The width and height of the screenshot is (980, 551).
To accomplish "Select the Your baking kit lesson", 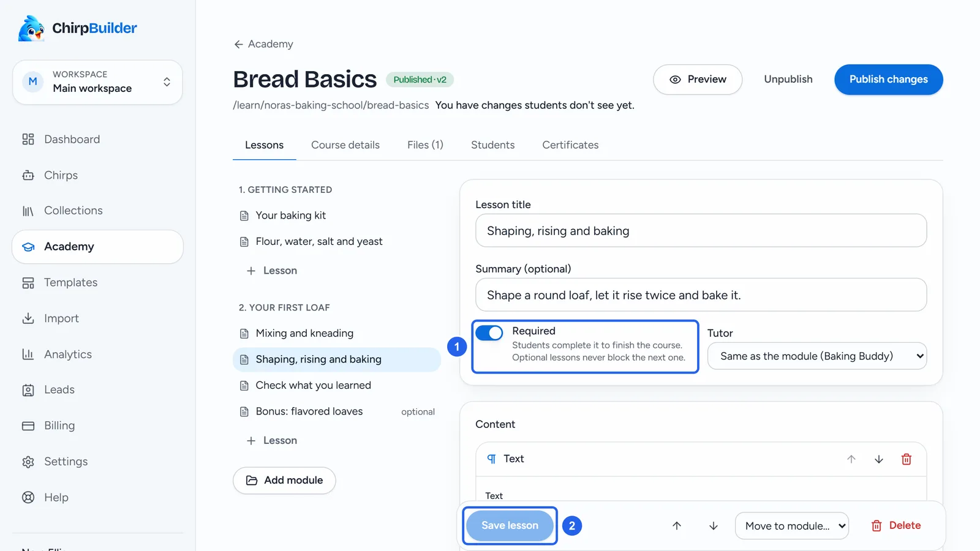I will pyautogui.click(x=337, y=216).
